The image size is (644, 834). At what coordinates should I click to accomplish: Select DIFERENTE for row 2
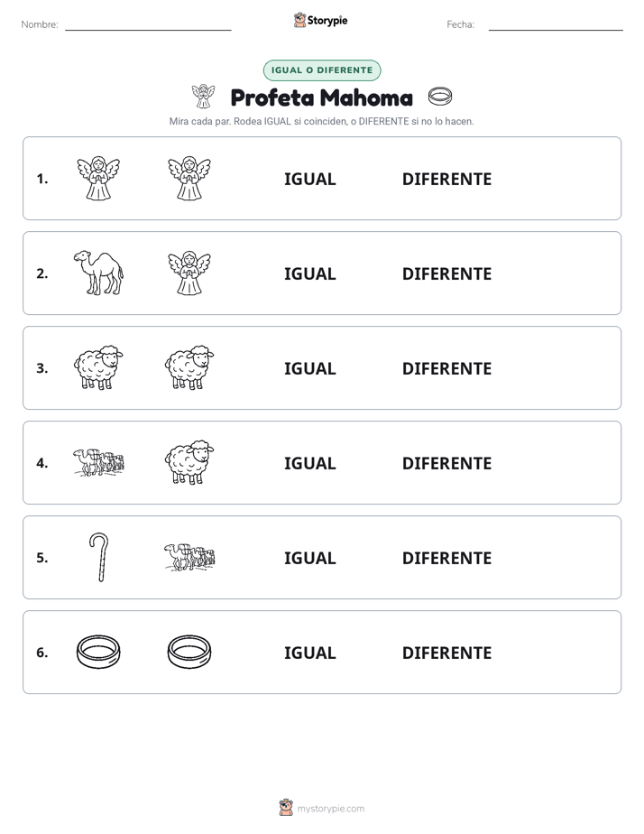[x=446, y=273]
